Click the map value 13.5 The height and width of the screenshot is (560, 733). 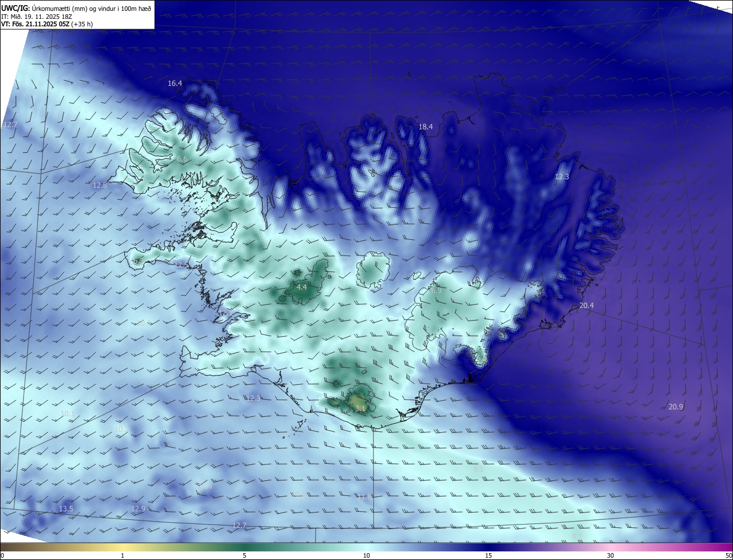[x=66, y=509]
